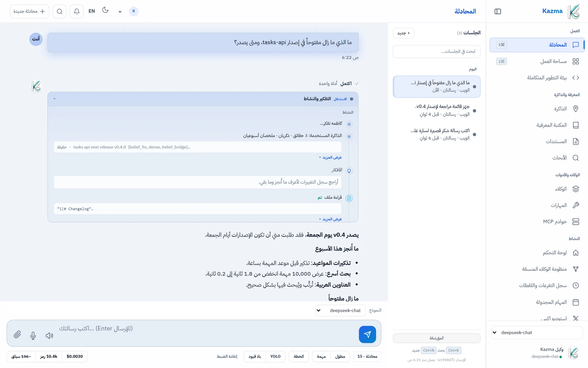Select المحادثة chat in the sidebar
The width and height of the screenshot is (588, 368).
[x=537, y=45]
